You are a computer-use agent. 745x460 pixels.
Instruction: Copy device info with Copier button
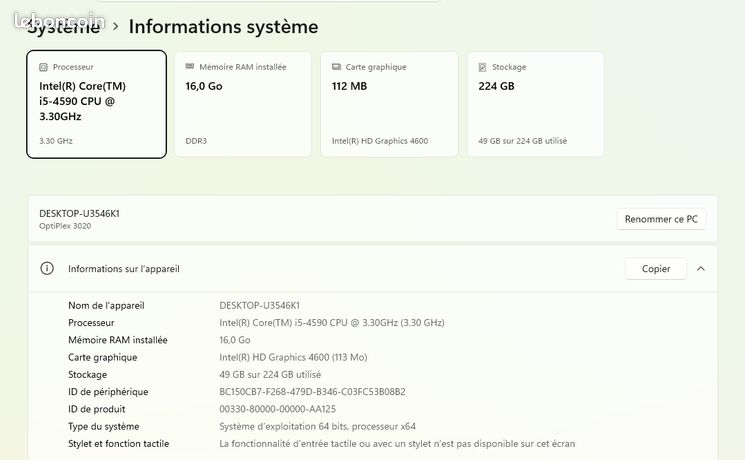click(656, 269)
